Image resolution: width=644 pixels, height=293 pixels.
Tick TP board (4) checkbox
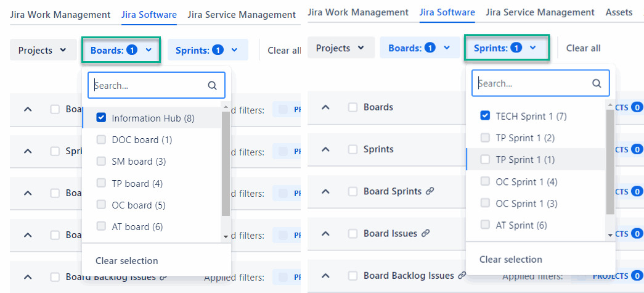[101, 183]
